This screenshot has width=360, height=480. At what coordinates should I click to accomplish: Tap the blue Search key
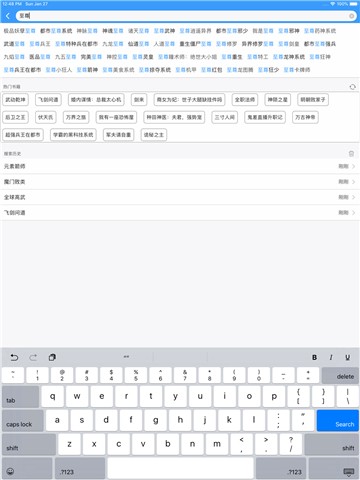[x=338, y=420]
